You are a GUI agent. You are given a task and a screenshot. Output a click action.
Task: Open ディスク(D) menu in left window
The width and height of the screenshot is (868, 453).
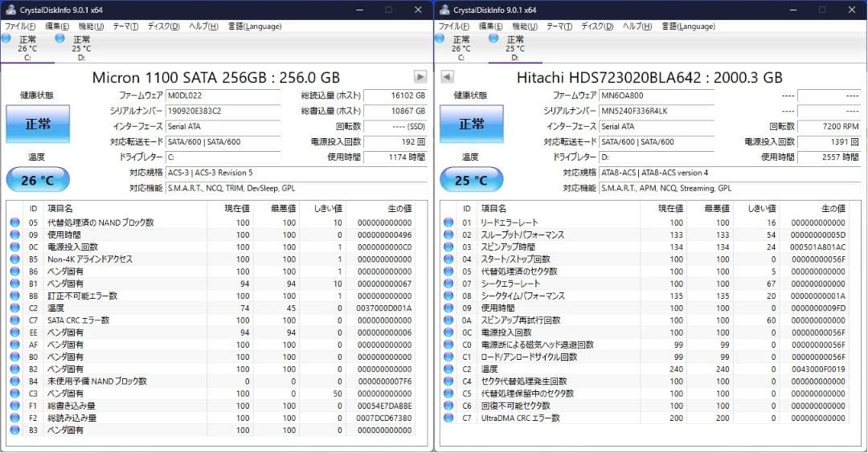tap(163, 26)
